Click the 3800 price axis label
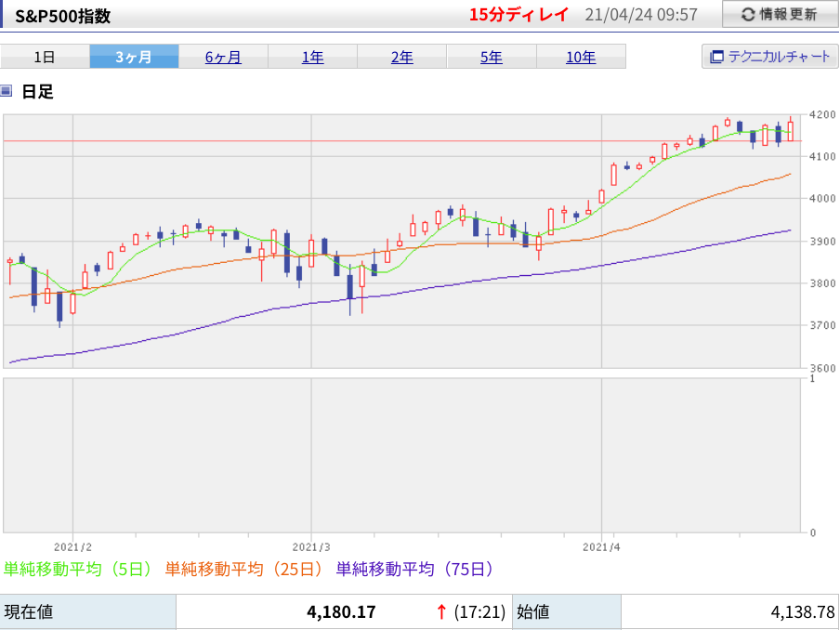The height and width of the screenshot is (630, 840). coord(822,283)
